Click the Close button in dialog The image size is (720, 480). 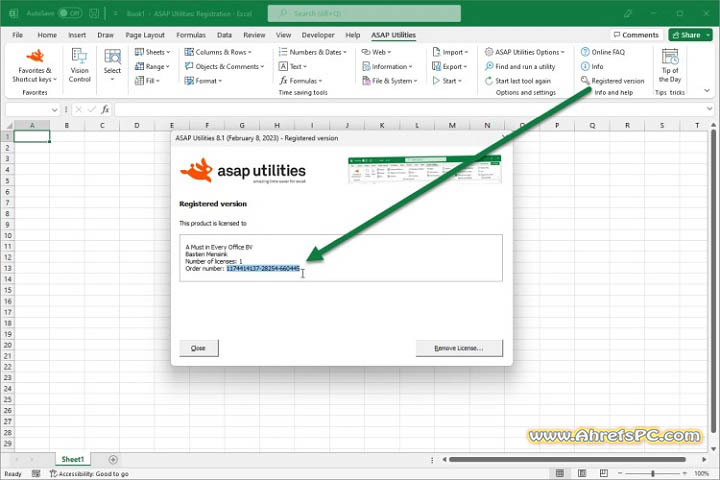(198, 348)
